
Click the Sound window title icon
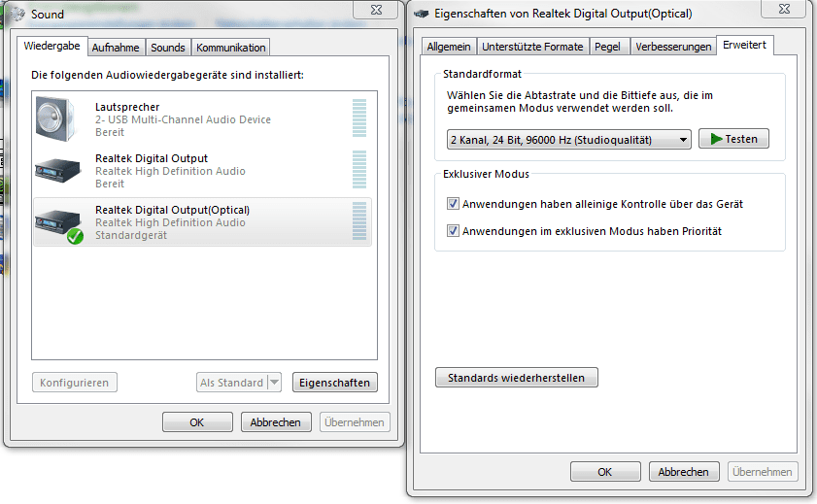pos(17,14)
